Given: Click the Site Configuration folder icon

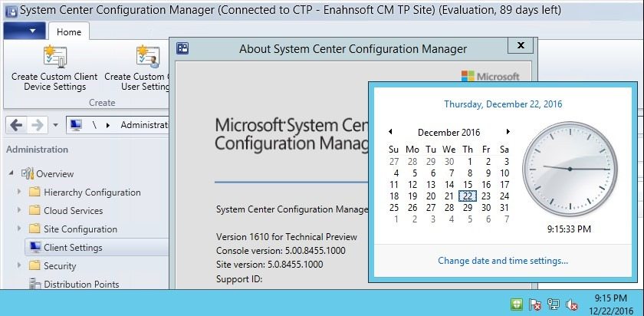Looking at the screenshot, I should pyautogui.click(x=35, y=229).
